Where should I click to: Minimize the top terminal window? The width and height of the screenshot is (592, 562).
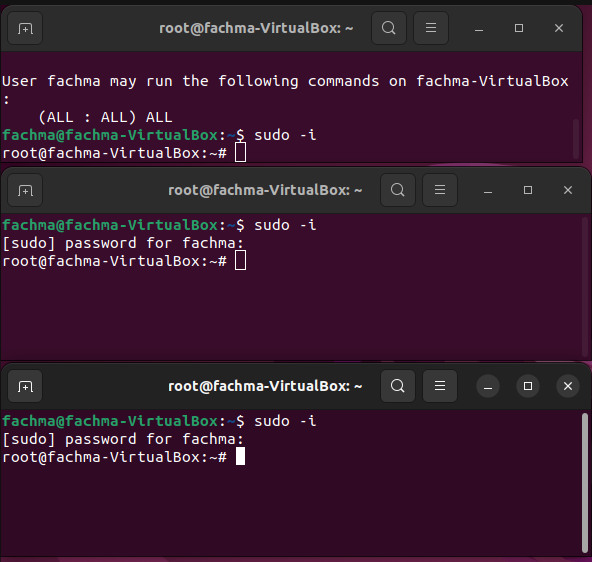point(479,28)
